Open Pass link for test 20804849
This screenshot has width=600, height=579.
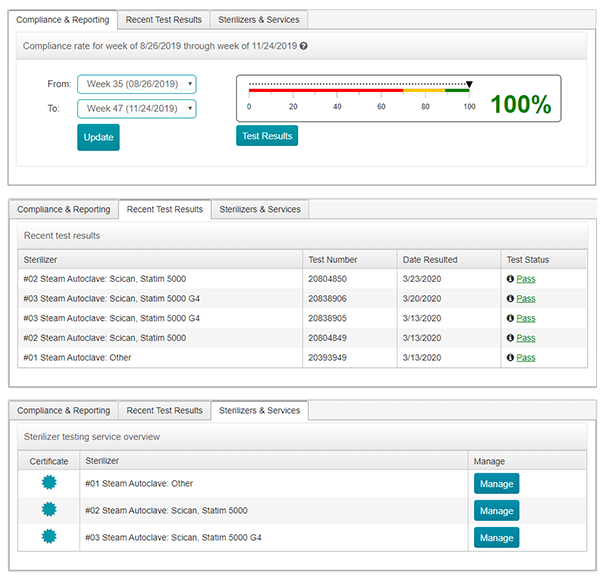pos(525,338)
